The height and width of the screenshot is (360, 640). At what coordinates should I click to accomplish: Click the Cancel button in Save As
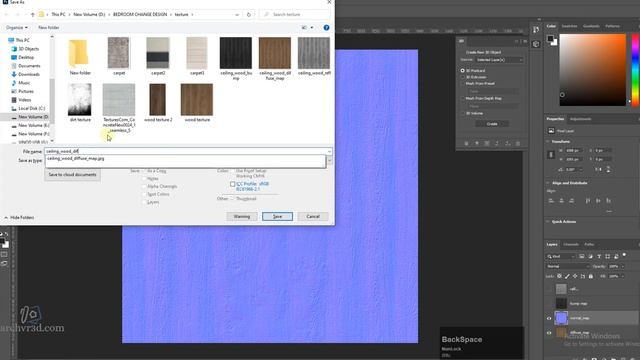pyautogui.click(x=313, y=216)
